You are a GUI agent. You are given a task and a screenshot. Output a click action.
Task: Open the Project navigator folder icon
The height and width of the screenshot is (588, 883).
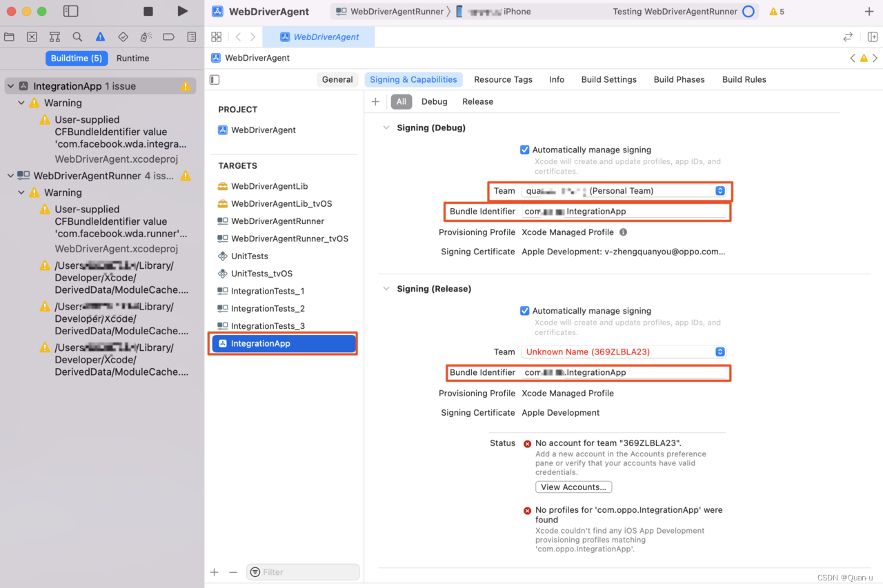[x=9, y=37]
